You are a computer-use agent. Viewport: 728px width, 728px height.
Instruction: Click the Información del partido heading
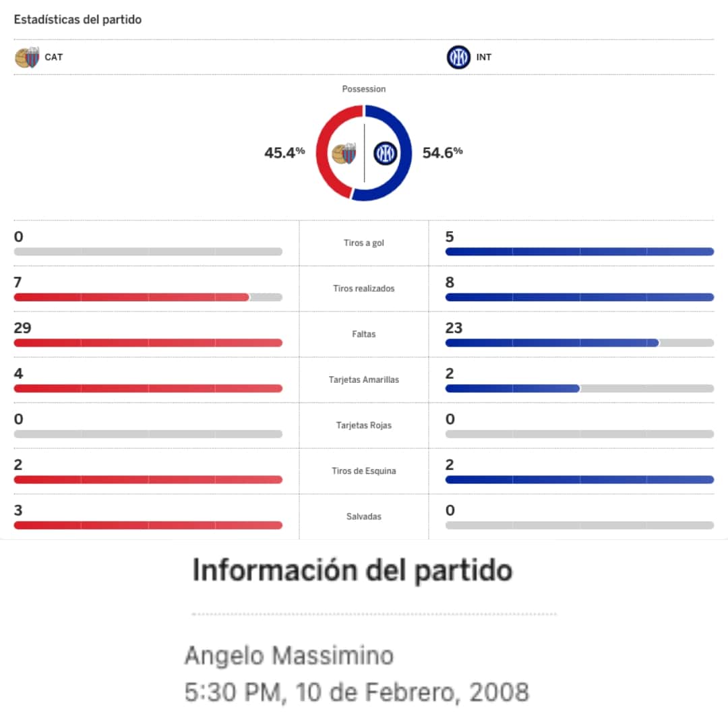(x=353, y=571)
